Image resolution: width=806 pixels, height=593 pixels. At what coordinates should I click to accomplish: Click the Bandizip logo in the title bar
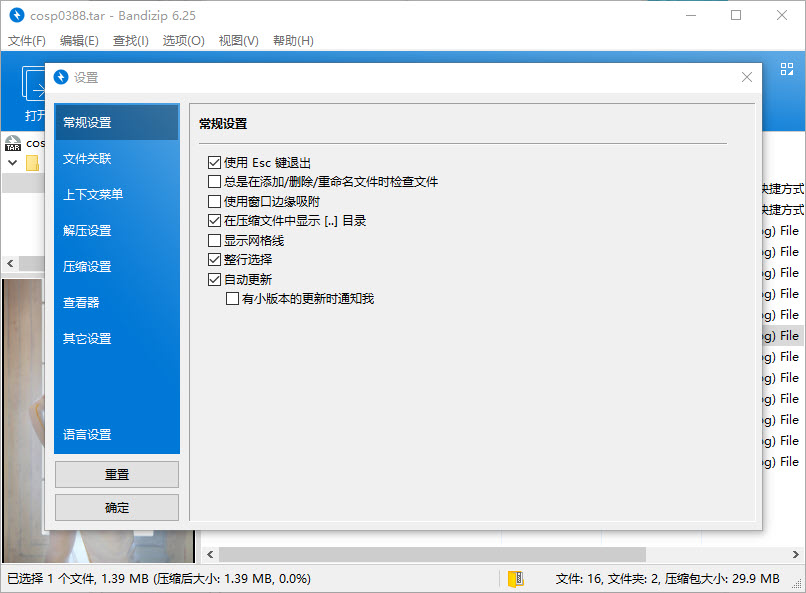[15, 15]
